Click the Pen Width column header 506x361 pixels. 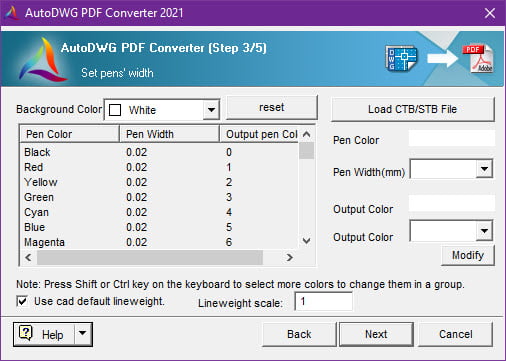coord(169,134)
